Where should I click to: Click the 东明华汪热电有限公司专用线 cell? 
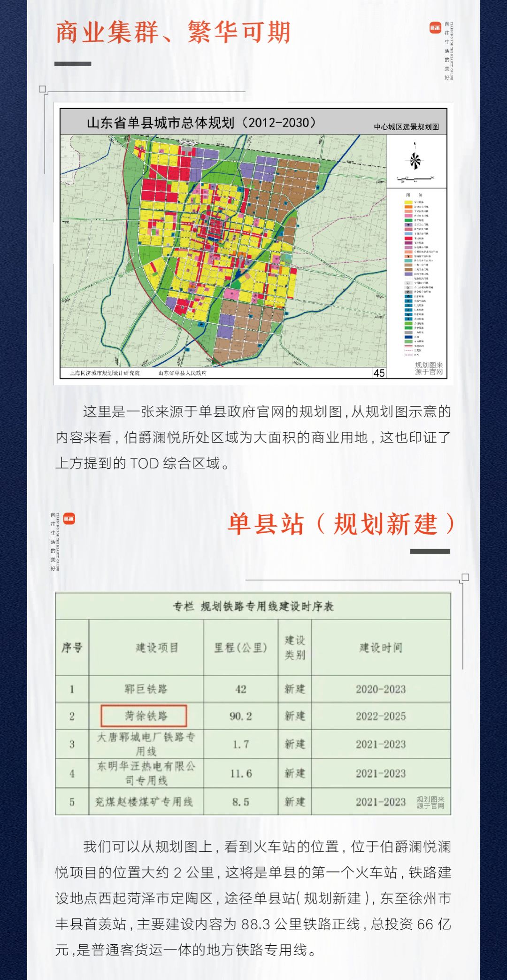pyautogui.click(x=146, y=773)
